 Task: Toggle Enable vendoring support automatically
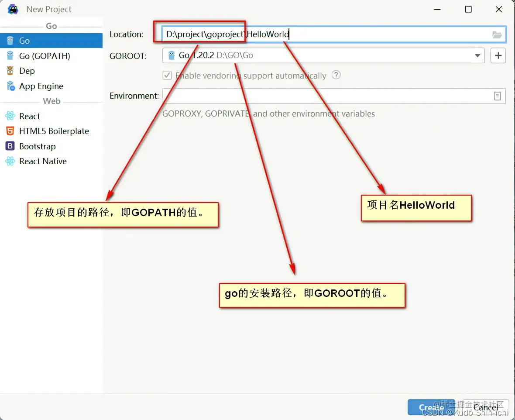167,76
